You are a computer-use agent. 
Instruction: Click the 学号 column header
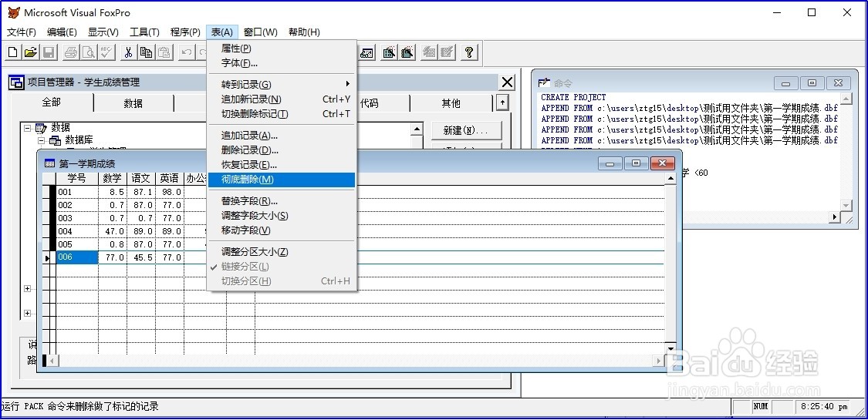coord(77,179)
